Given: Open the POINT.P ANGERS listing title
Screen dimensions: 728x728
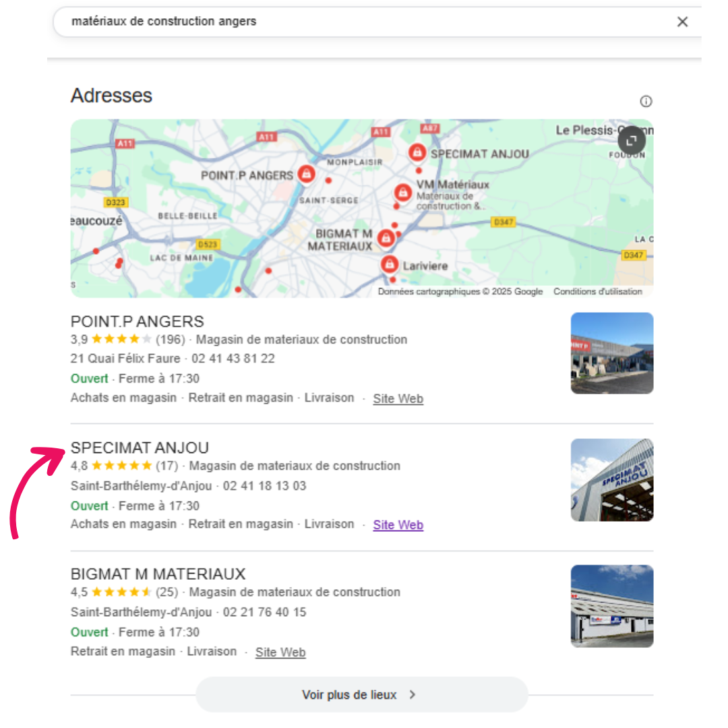Looking at the screenshot, I should click(x=137, y=322).
